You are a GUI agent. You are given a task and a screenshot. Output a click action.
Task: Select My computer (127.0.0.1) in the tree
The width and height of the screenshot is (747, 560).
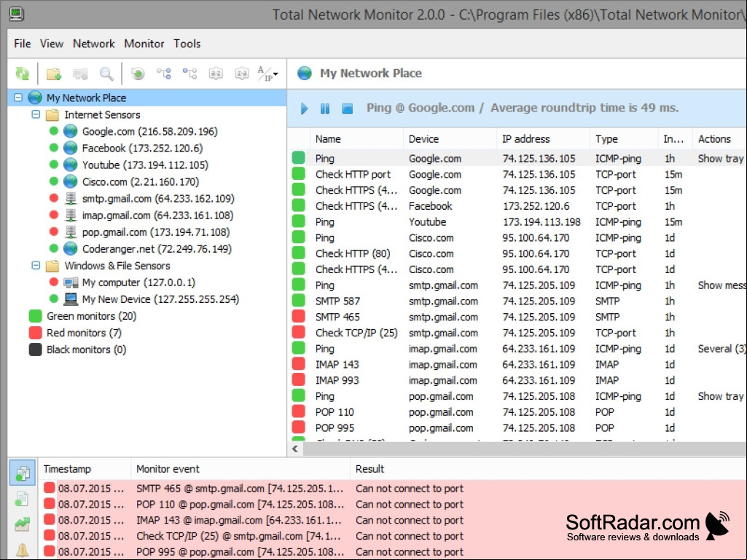pos(138,283)
